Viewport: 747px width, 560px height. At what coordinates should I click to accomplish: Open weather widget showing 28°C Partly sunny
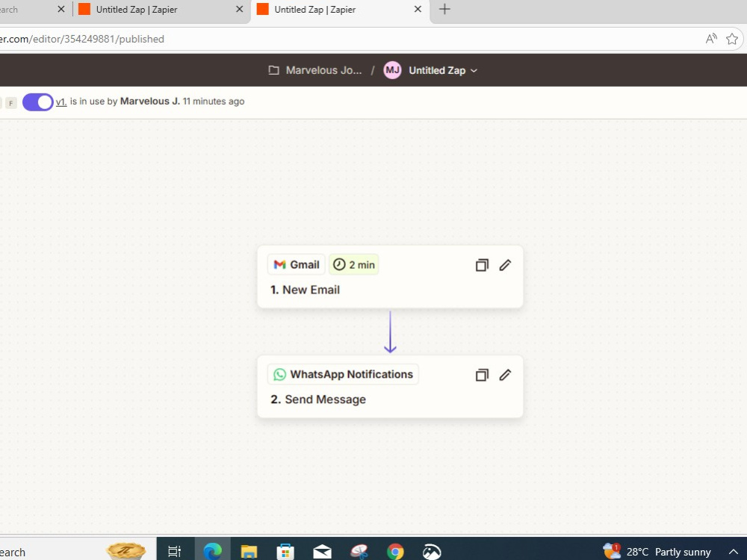[x=657, y=552]
